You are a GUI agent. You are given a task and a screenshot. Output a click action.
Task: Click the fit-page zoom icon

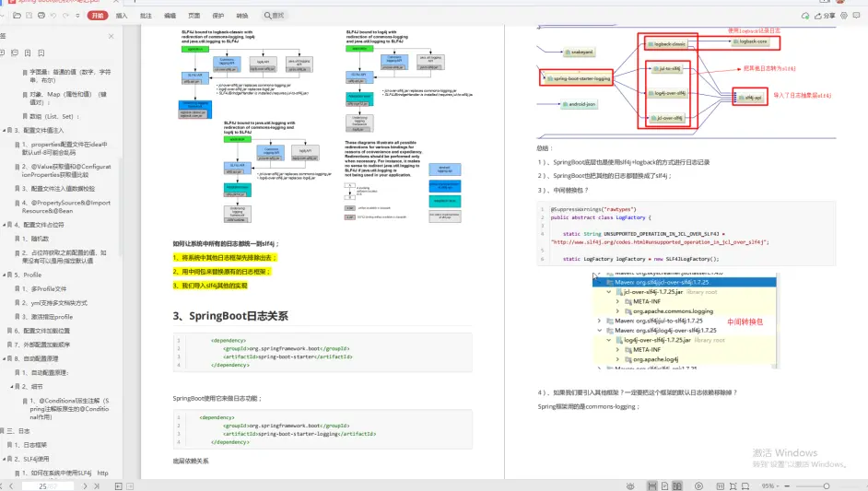click(x=733, y=486)
